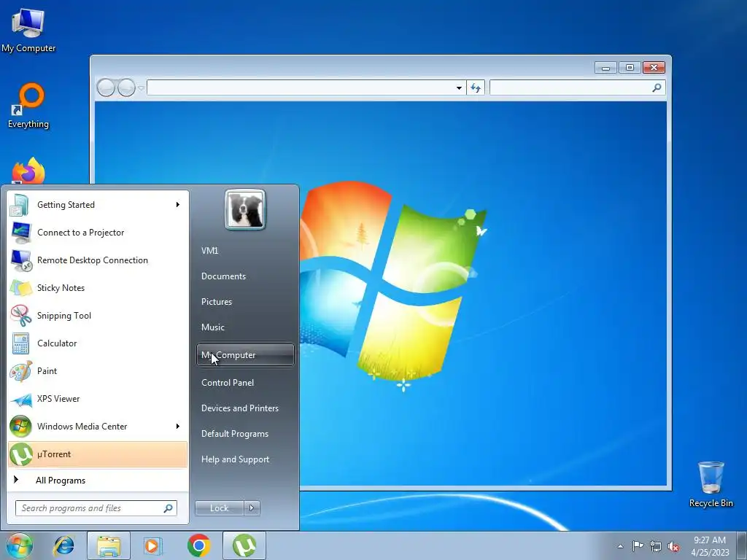Expand Windows Media Center submenu arrow
The image size is (747, 560).
click(x=178, y=426)
